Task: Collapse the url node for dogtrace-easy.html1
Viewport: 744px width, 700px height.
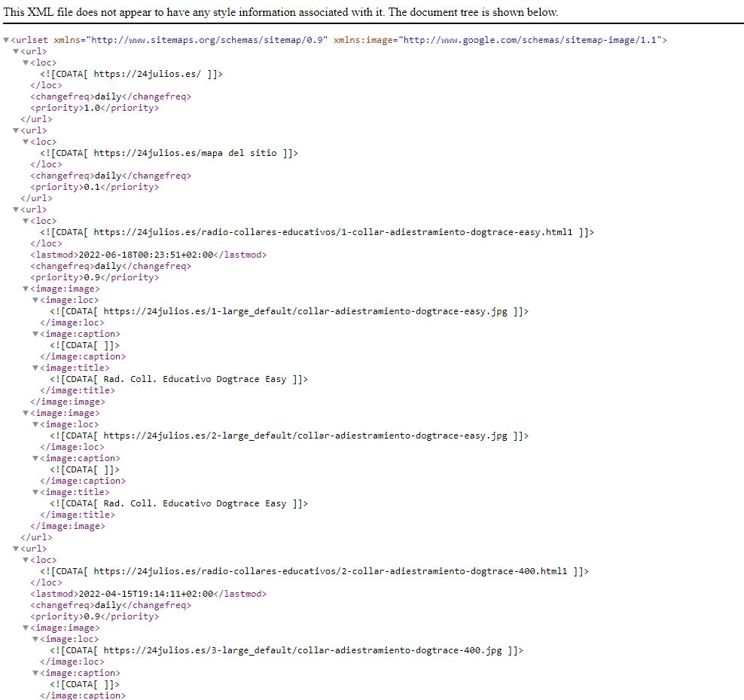Action: (x=16, y=210)
